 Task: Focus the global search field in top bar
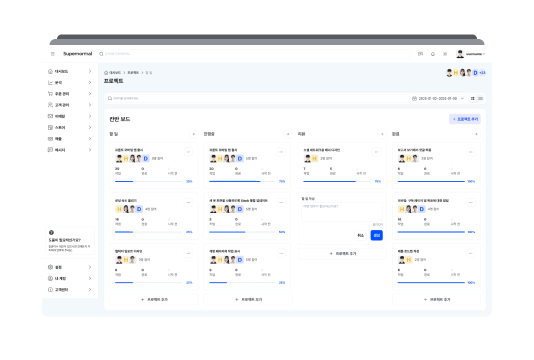coord(254,54)
